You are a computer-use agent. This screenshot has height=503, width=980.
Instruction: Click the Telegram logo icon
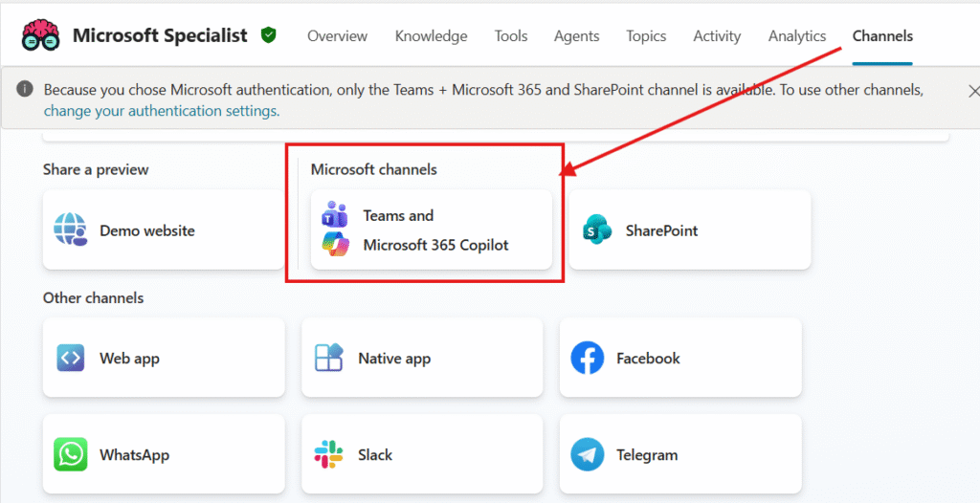[588, 455]
